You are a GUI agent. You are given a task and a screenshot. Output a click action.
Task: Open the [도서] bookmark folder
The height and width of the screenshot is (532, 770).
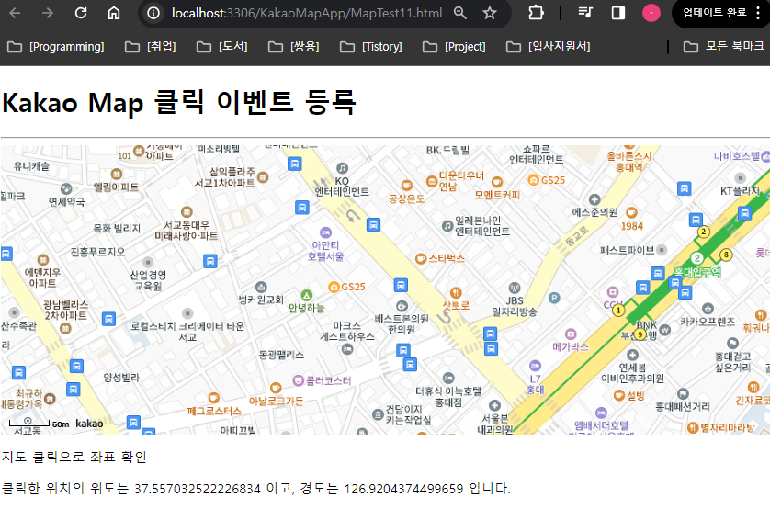pos(222,47)
